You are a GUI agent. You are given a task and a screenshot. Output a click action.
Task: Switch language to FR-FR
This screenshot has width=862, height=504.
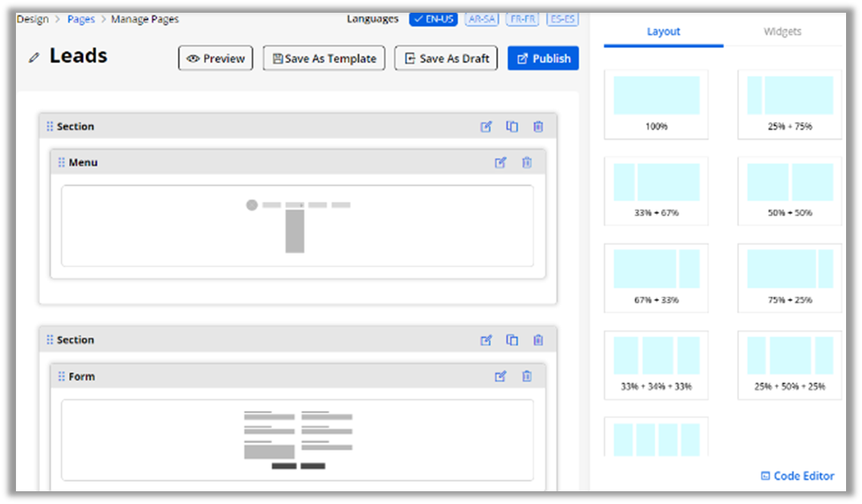(522, 19)
